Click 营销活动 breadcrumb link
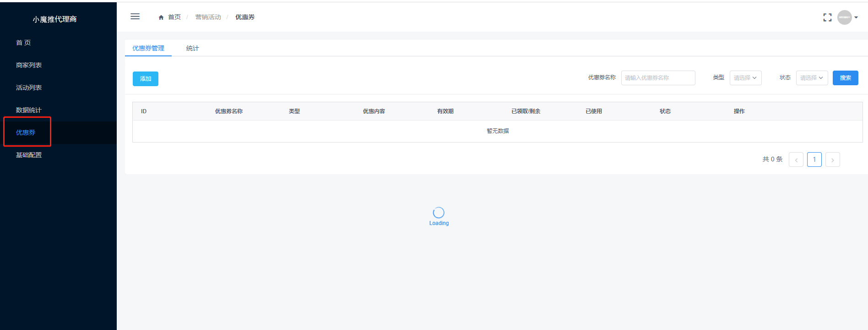The image size is (868, 330). 208,17
